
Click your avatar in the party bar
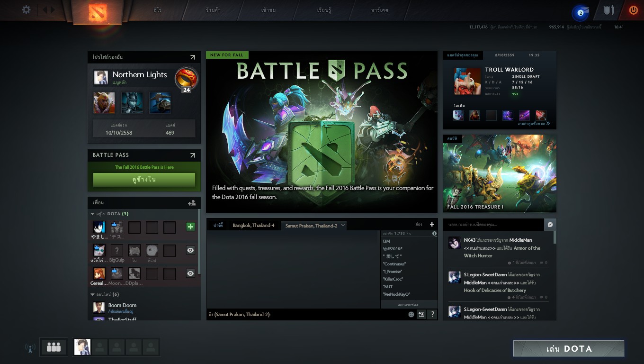point(82,347)
